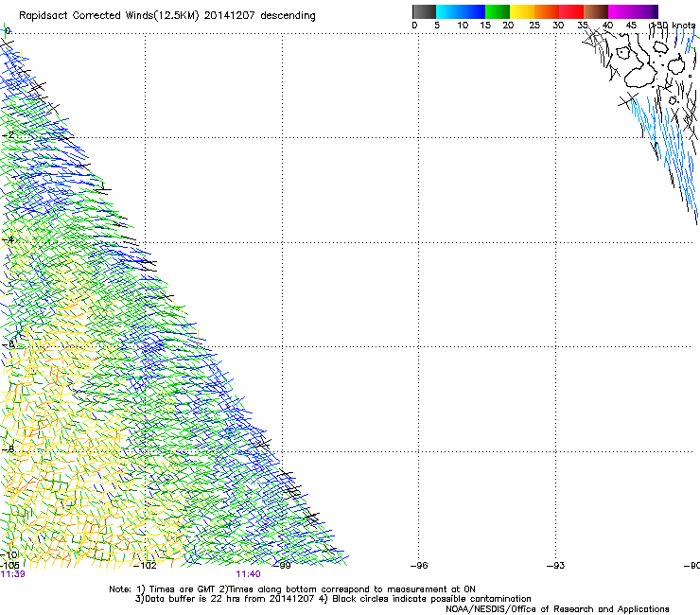Viewport: 700px width, 615px height.
Task: Click the 'Data buffer is 22 hrs' note line
Action: point(333,599)
